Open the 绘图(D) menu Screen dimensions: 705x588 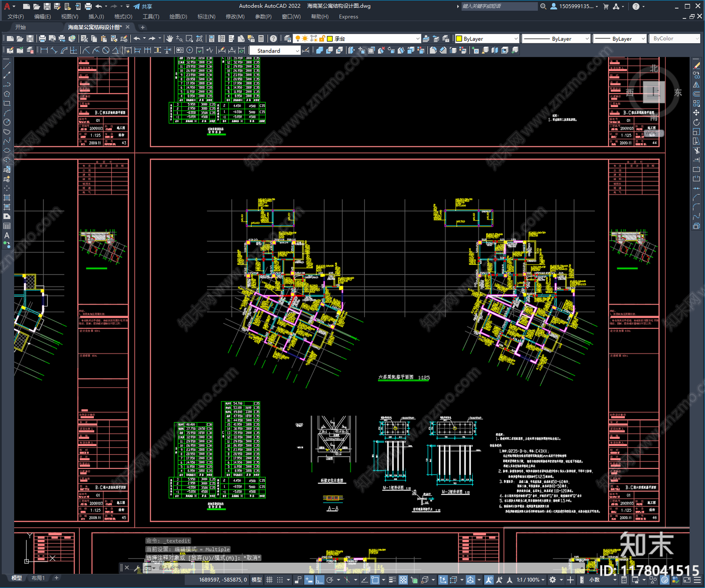[178, 16]
